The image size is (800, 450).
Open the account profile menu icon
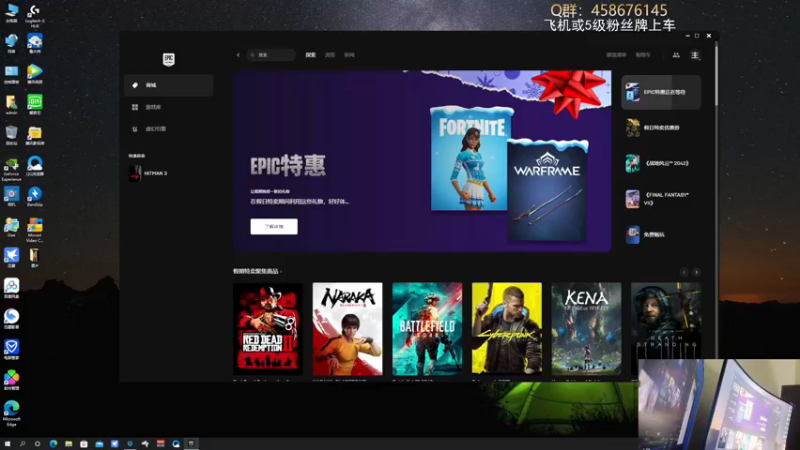(x=694, y=55)
